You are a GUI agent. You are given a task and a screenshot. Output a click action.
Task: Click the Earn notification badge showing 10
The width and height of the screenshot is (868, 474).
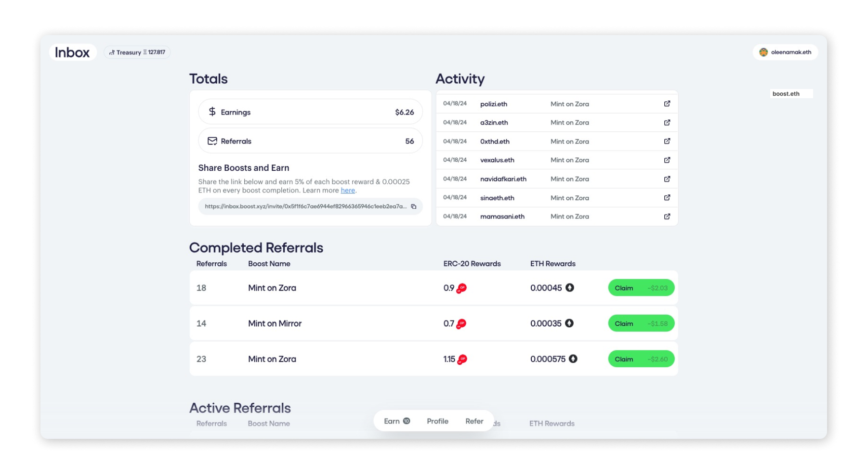[406, 420]
